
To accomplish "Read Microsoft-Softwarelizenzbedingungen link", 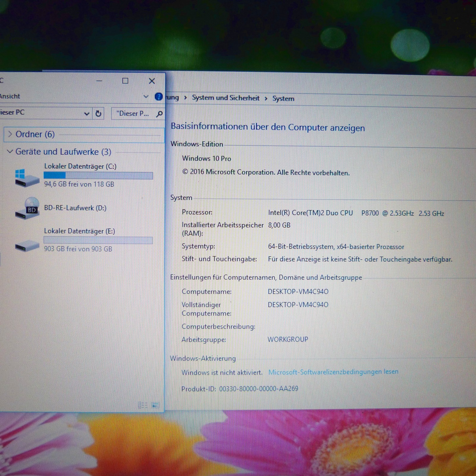I will (x=333, y=372).
